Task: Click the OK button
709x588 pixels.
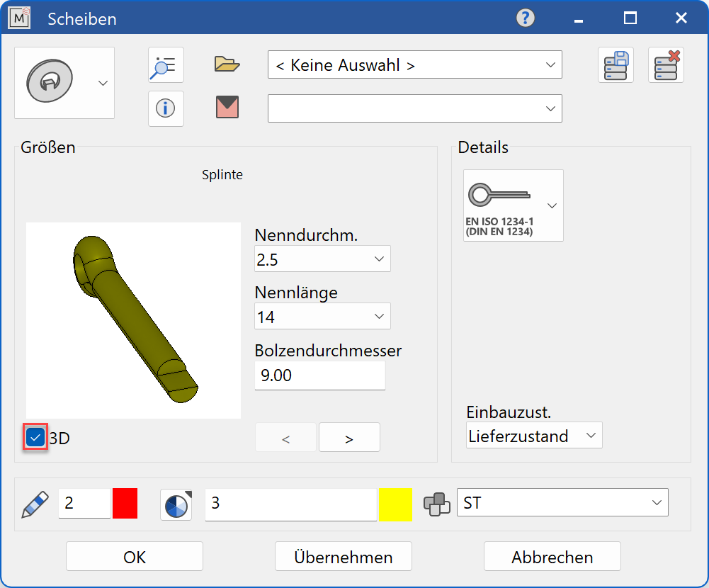Action: [x=135, y=556]
